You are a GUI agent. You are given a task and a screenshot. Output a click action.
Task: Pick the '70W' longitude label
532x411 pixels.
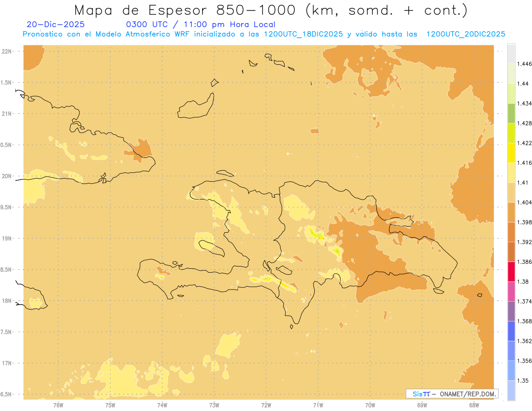pyautogui.click(x=370, y=405)
